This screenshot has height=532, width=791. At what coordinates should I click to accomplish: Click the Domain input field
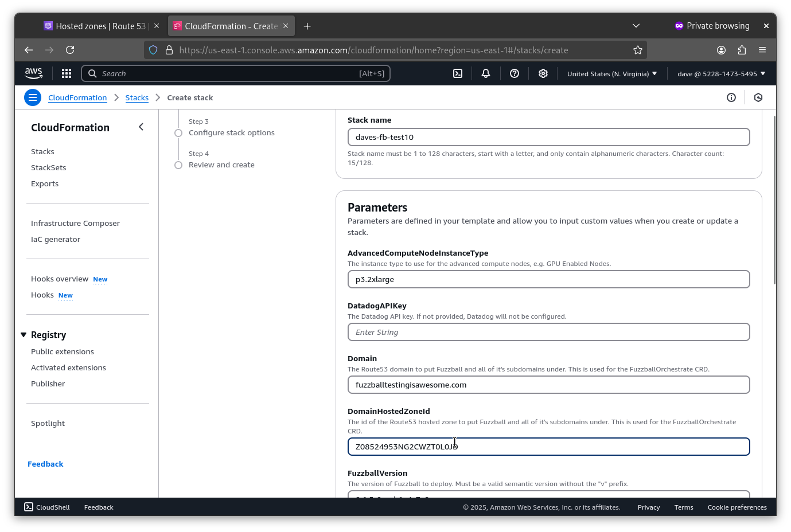(x=548, y=385)
